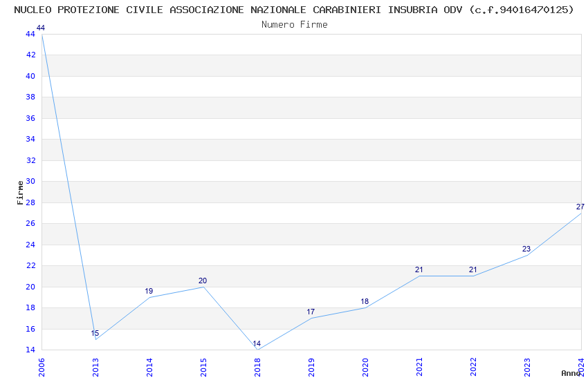The width and height of the screenshot is (588, 380).
Task: Click the y-axis tick label 40
Action: [30, 76]
